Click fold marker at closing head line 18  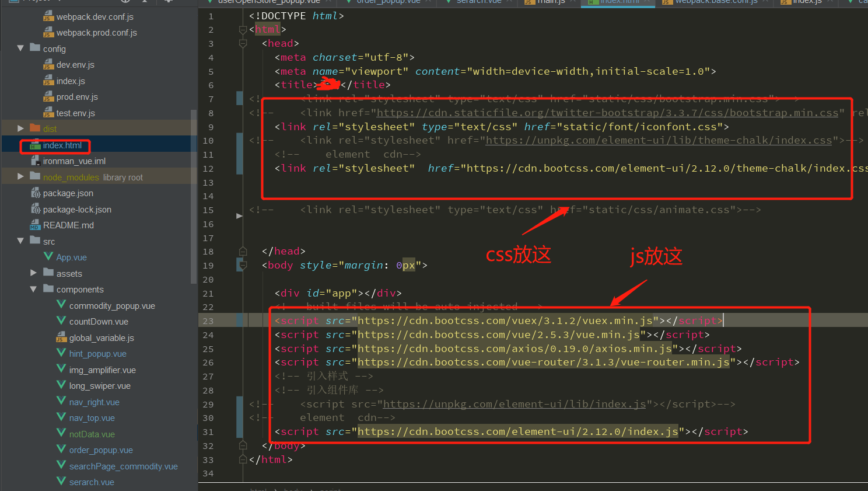click(243, 251)
